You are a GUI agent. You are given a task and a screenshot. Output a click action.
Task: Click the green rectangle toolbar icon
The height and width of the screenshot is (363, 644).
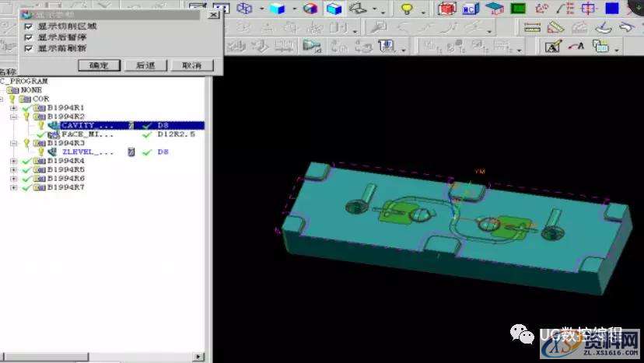pos(517,9)
